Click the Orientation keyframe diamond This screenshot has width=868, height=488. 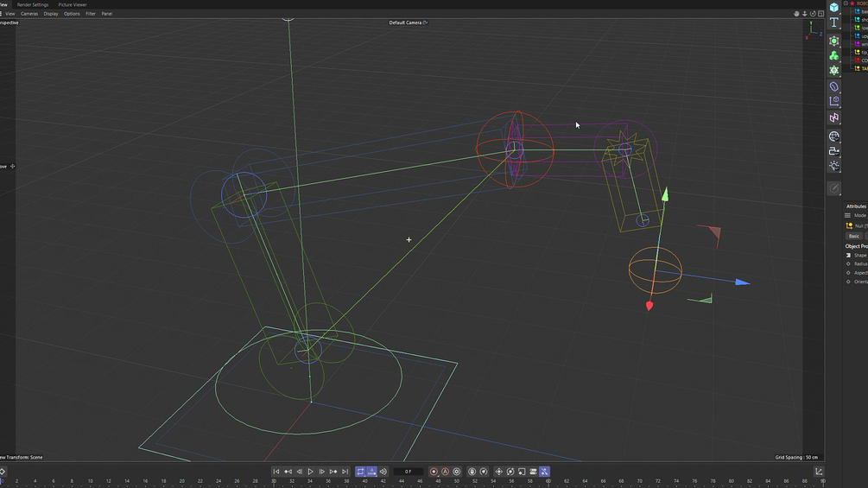pos(848,282)
